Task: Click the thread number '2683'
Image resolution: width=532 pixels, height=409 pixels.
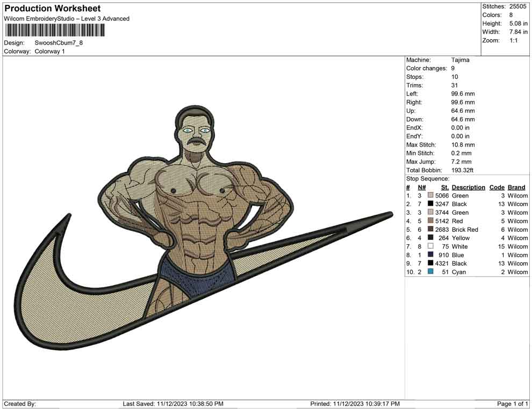Action: click(442, 229)
